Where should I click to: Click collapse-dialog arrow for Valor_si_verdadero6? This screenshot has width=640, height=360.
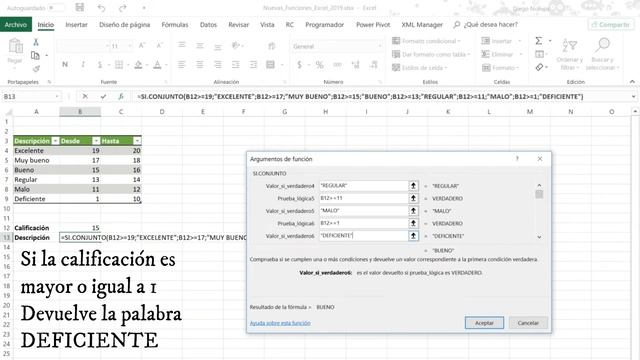click(x=413, y=236)
